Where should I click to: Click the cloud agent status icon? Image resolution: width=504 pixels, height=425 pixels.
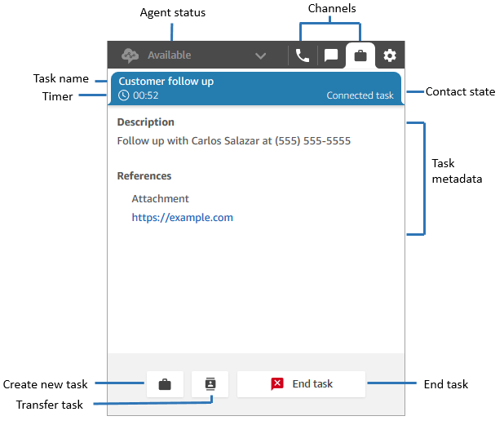130,55
